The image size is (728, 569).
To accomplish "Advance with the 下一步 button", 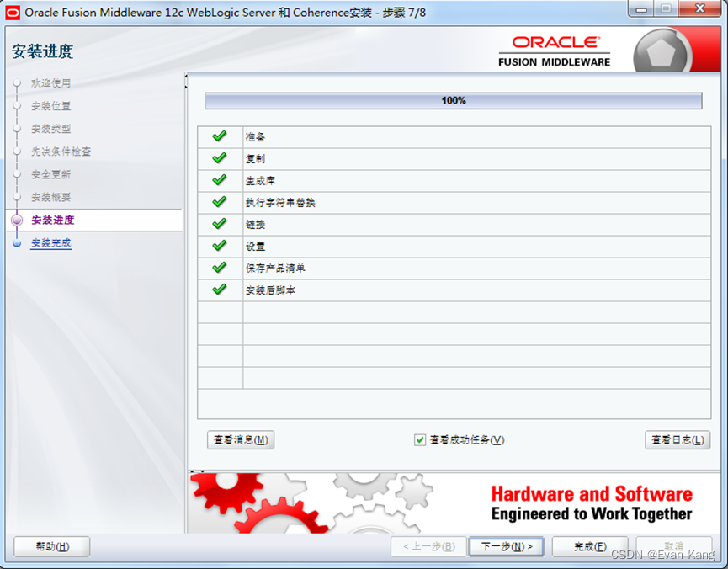I will point(506,546).
